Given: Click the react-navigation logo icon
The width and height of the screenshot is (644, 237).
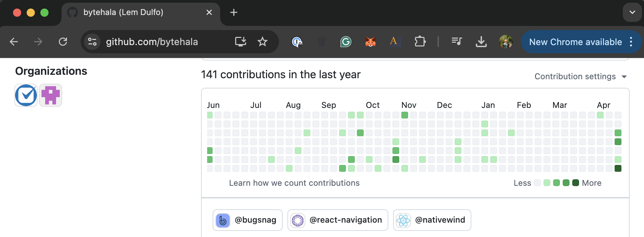Looking at the screenshot, I should [x=298, y=220].
